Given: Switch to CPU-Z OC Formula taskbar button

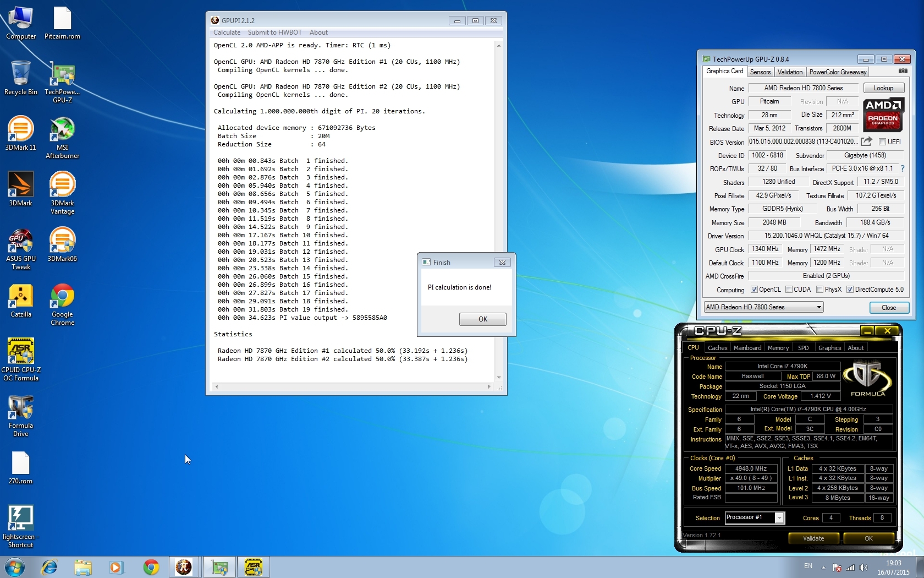Looking at the screenshot, I should [x=253, y=567].
